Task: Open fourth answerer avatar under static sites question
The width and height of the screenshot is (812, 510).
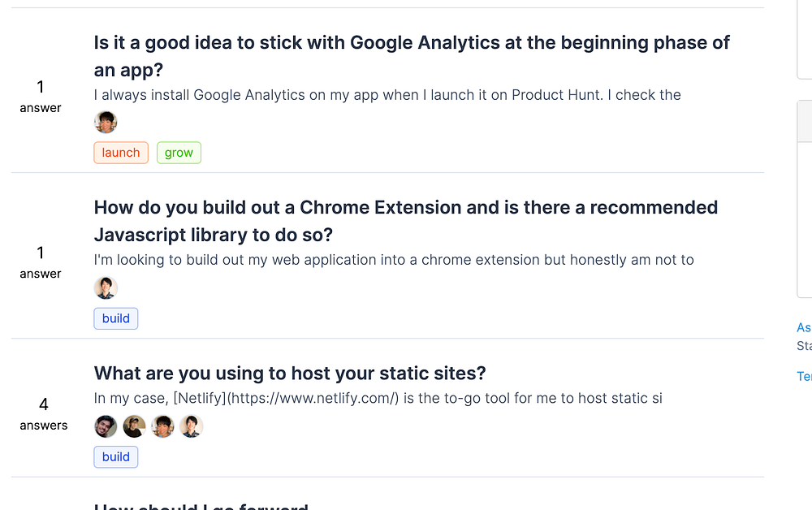Action: pyautogui.click(x=191, y=426)
